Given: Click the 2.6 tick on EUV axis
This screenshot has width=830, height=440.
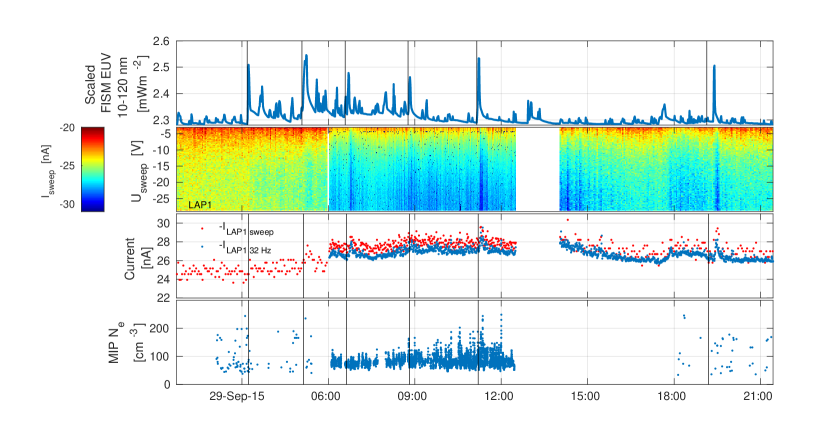Looking at the screenshot, I should click(x=161, y=42).
